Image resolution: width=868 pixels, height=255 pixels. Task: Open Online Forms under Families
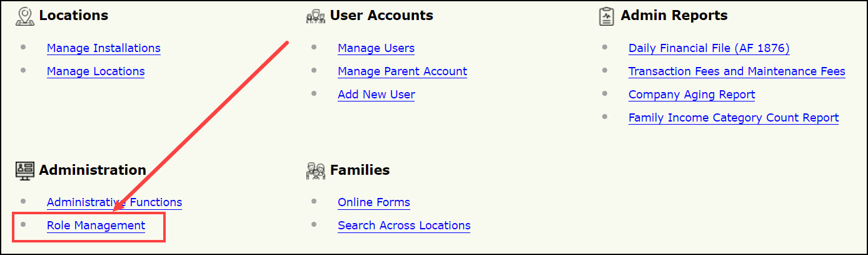374,202
